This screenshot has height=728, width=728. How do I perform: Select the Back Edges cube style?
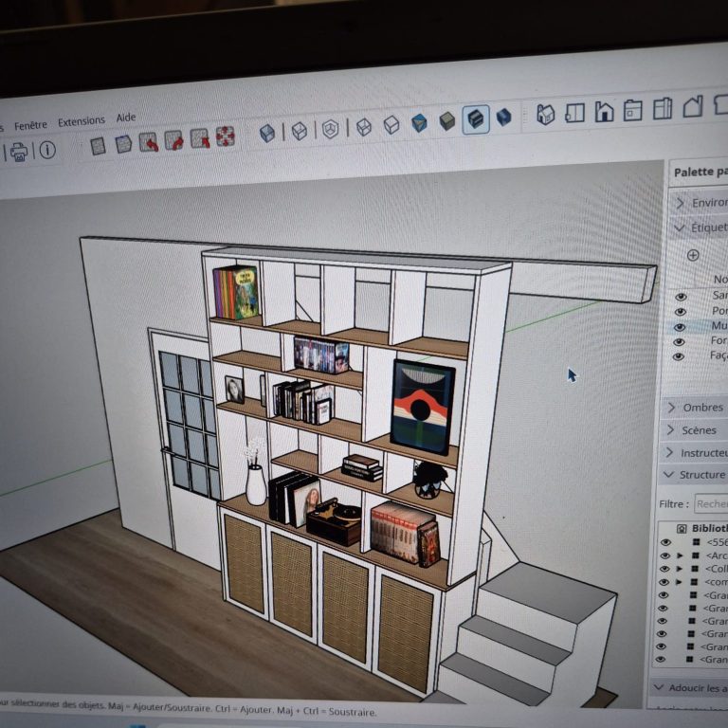299,131
